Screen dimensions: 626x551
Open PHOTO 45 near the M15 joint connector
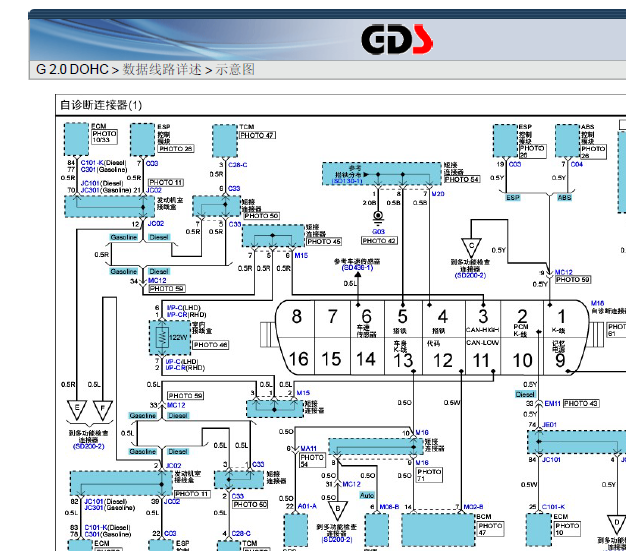[324, 242]
